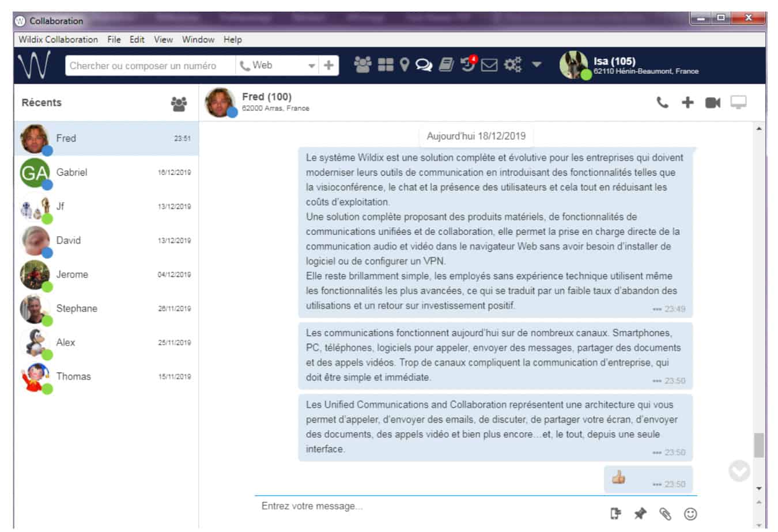Open the chat bubbles icon in top bar
The width and height of the screenshot is (778, 532).
click(424, 65)
